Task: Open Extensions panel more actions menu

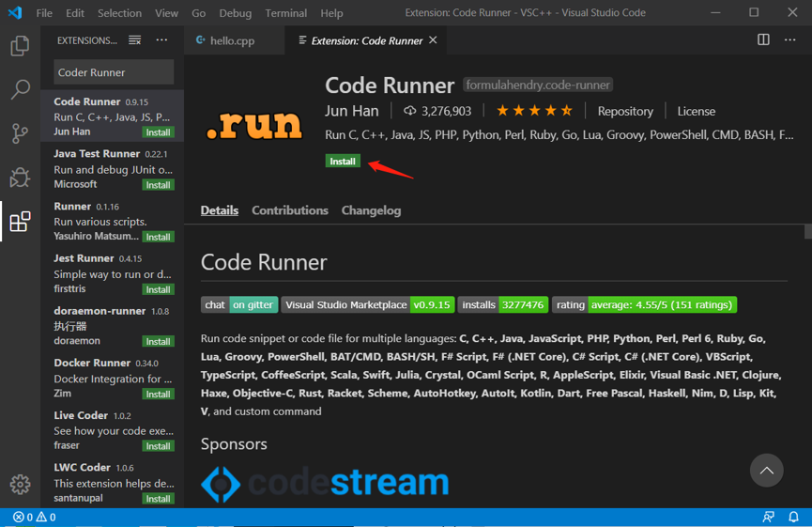Action: click(161, 40)
